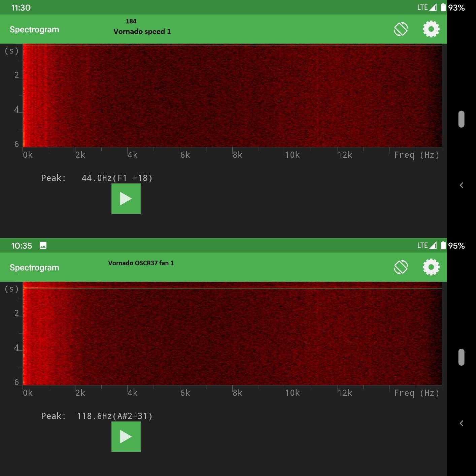Viewport: 476px width, 476px height.
Task: Select peak value 118.6Hz(A#2+31)
Action: (x=115, y=416)
